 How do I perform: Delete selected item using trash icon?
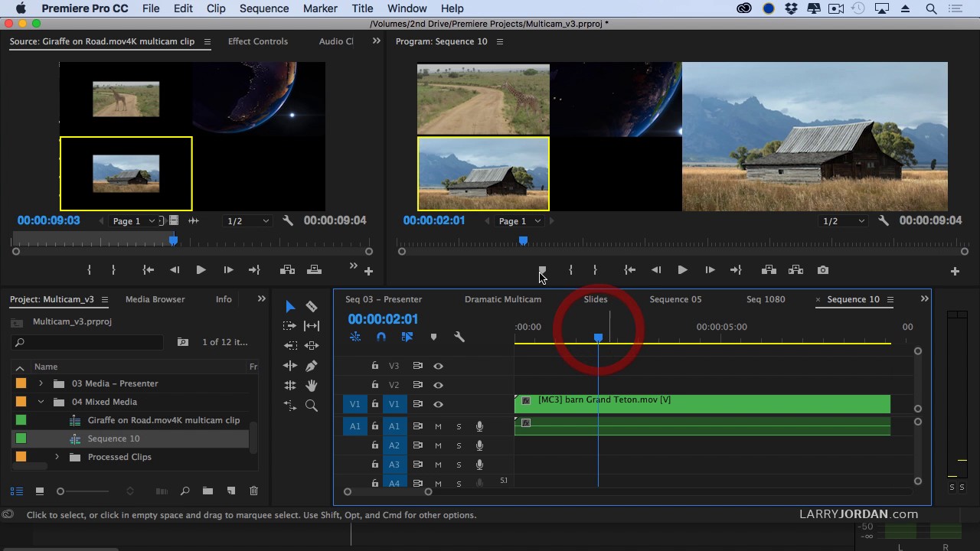(254, 491)
